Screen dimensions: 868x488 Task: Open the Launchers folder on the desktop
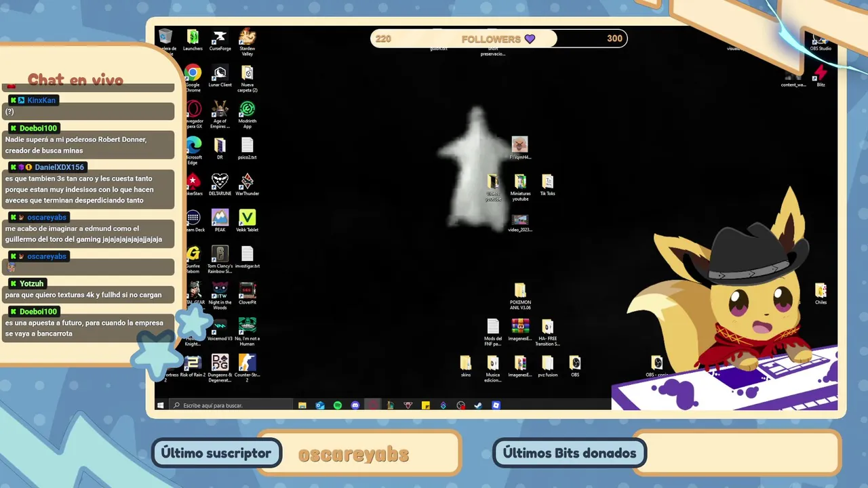click(x=193, y=39)
